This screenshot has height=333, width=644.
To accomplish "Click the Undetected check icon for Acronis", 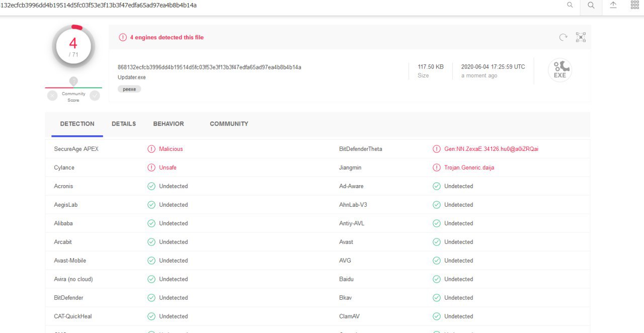I will coord(151,186).
